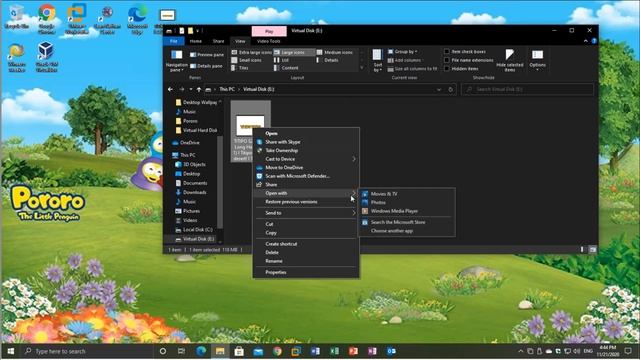Click Move to OneDrive menu entry
640x360 pixels.
306,167
